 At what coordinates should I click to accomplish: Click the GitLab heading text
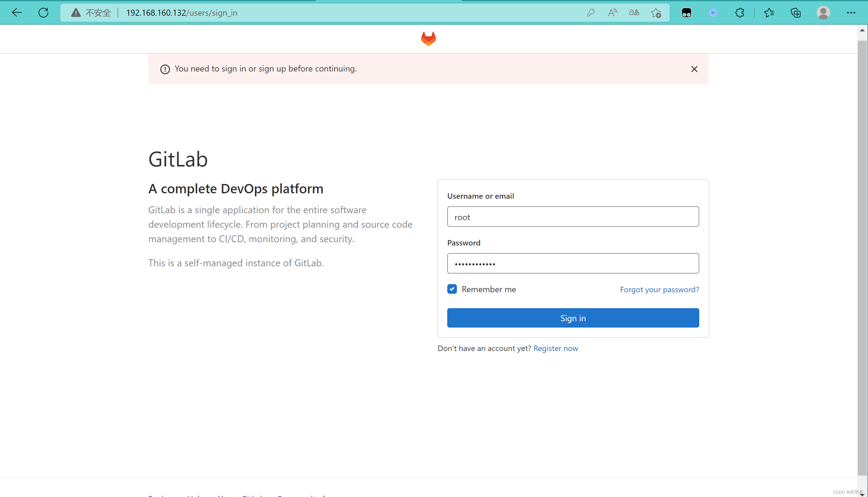click(x=178, y=160)
